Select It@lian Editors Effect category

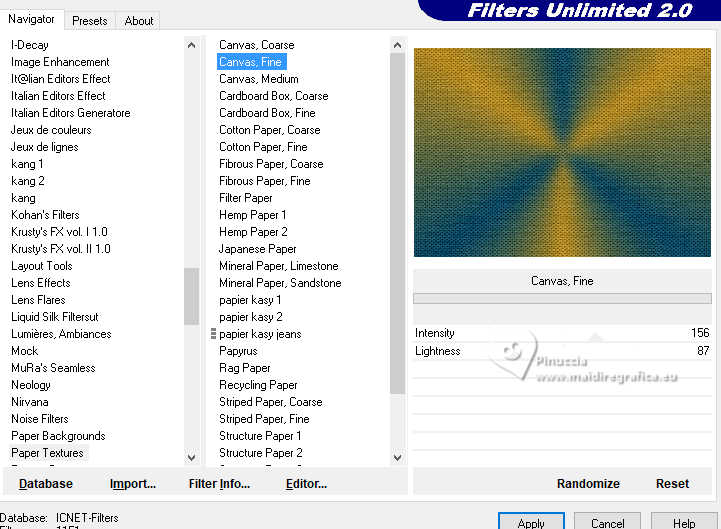61,79
